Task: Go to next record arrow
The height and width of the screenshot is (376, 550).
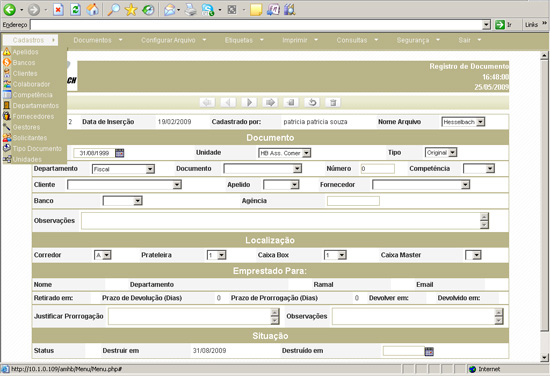Action: click(249, 102)
